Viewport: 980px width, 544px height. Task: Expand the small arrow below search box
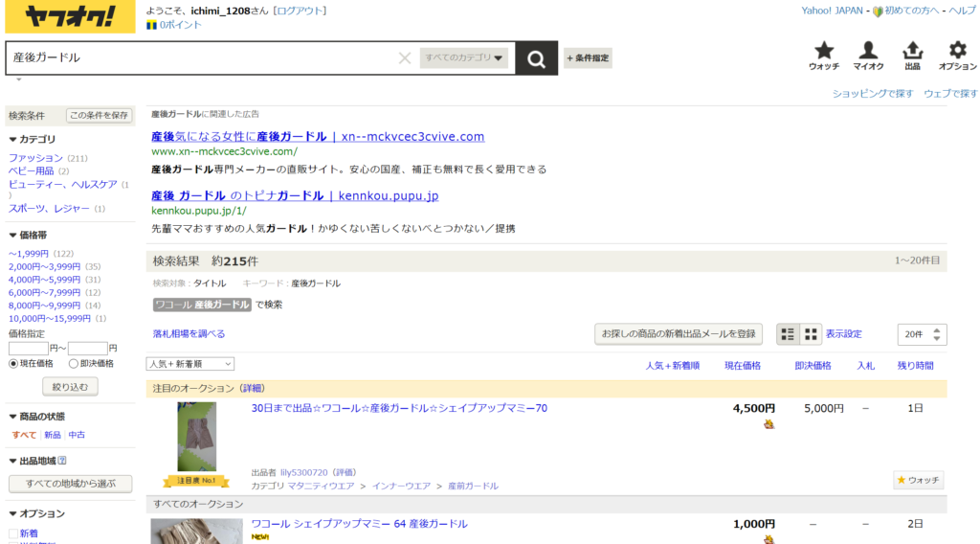[19, 79]
